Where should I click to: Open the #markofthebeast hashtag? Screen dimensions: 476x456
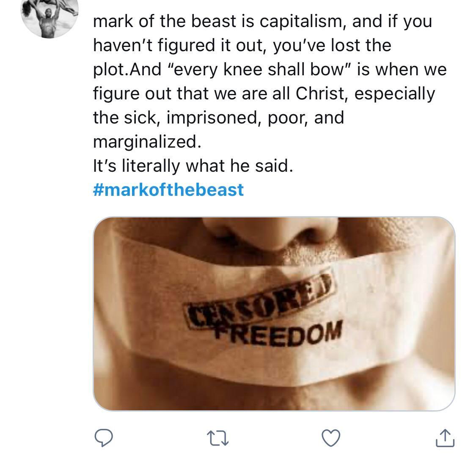pyautogui.click(x=168, y=191)
